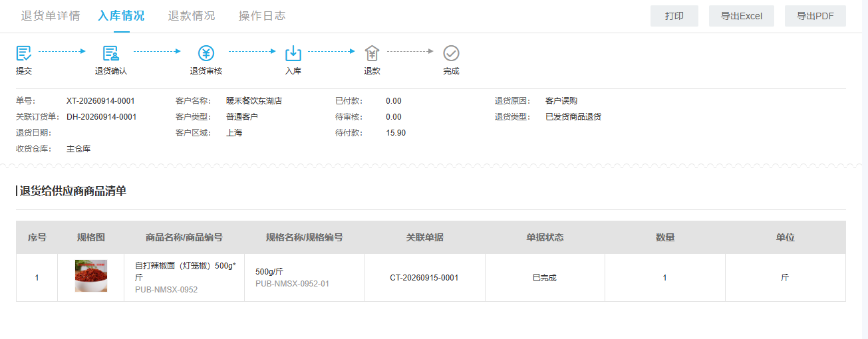
Task: Click the 单据状态 column header
Action: click(545, 237)
